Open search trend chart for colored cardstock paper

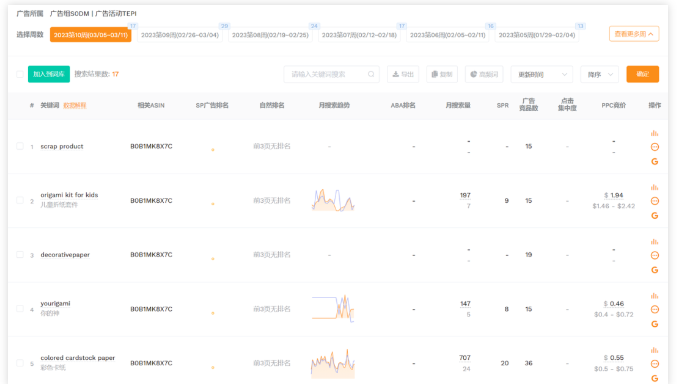[x=333, y=363]
